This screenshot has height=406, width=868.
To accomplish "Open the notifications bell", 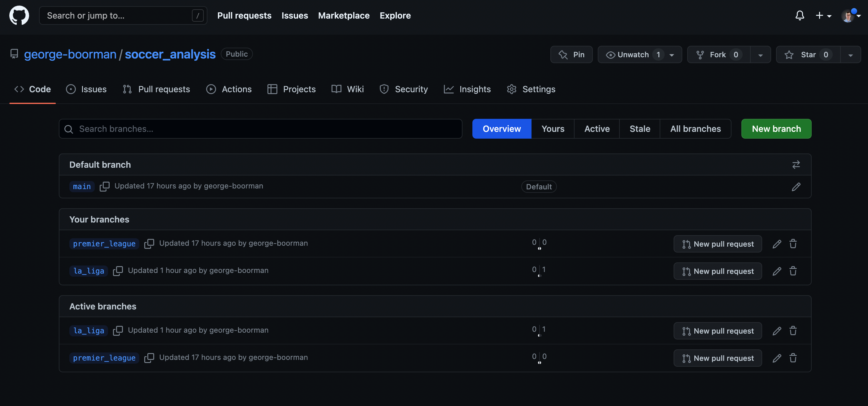I will tap(800, 15).
